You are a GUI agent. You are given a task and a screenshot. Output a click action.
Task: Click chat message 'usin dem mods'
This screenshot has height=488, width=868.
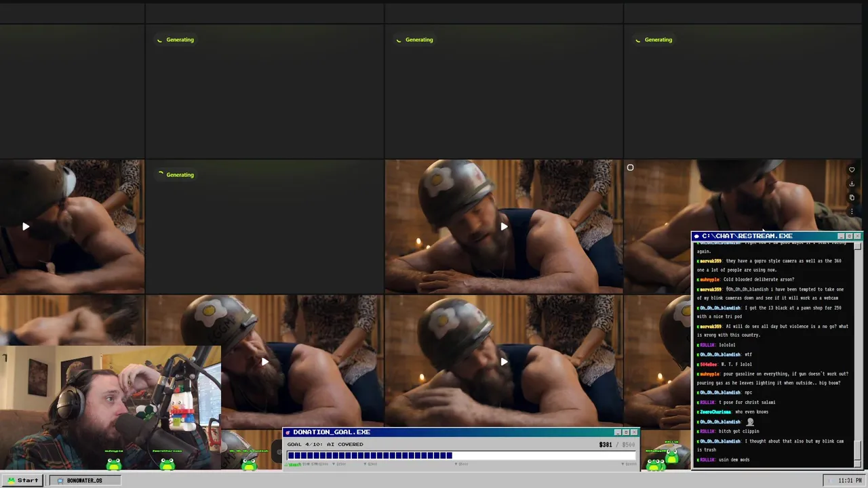pos(723,460)
